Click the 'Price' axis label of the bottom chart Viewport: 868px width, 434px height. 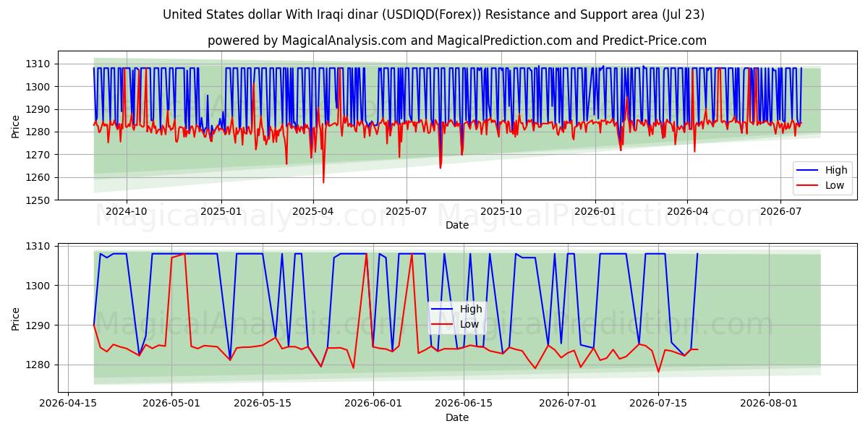pyautogui.click(x=16, y=318)
